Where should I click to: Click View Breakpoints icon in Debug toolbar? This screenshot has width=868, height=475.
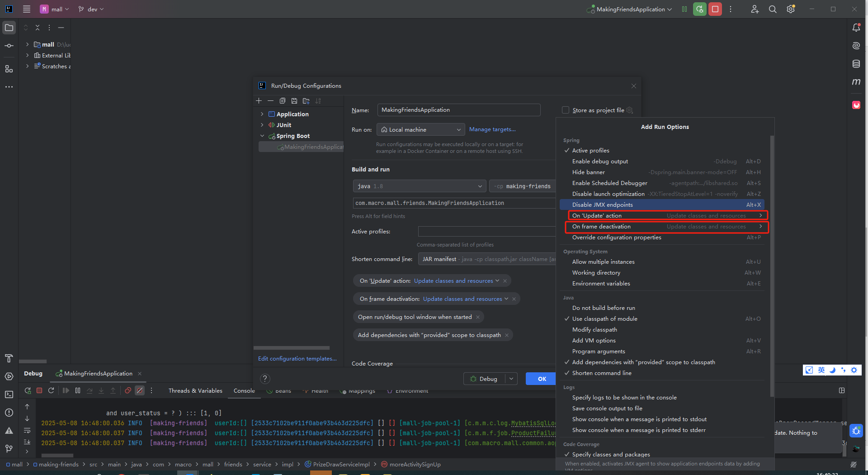pyautogui.click(x=128, y=390)
